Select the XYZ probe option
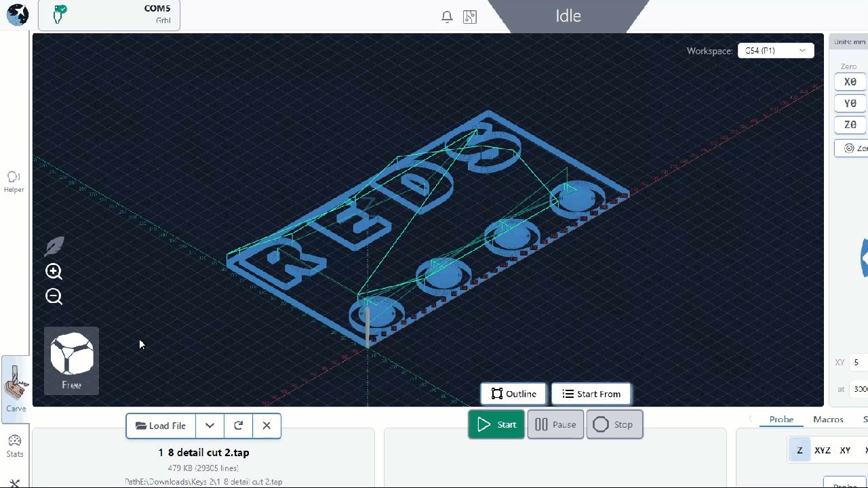 [x=823, y=450]
